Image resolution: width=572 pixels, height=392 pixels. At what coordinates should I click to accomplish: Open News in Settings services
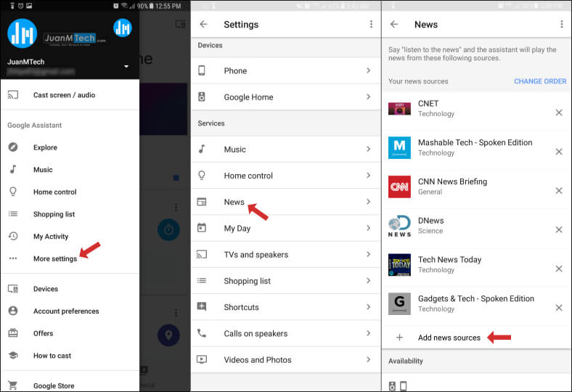(285, 202)
